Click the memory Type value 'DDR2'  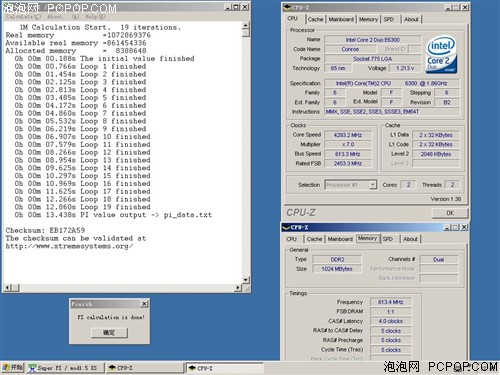tap(337, 259)
